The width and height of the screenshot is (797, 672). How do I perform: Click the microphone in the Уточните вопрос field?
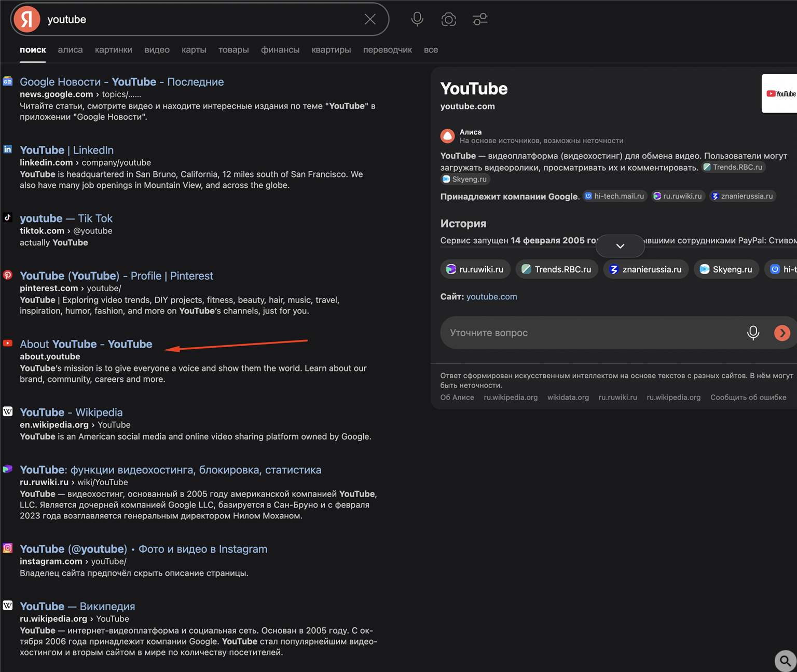[x=753, y=333]
